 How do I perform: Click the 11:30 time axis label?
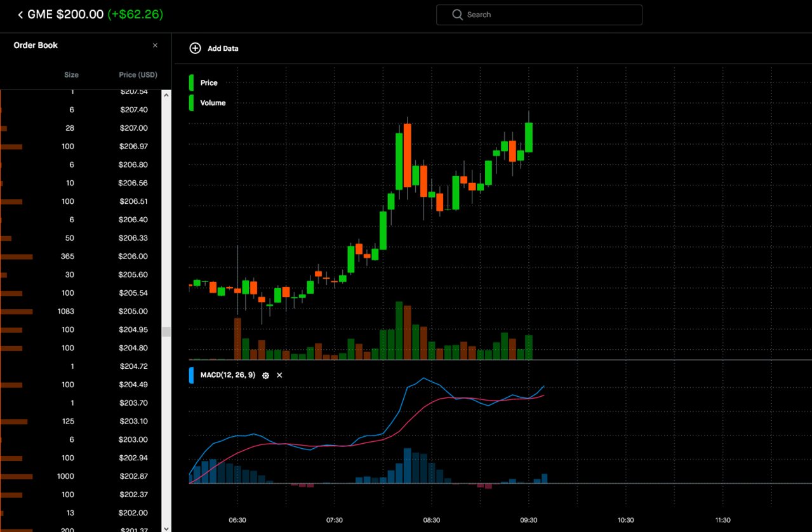click(x=722, y=521)
